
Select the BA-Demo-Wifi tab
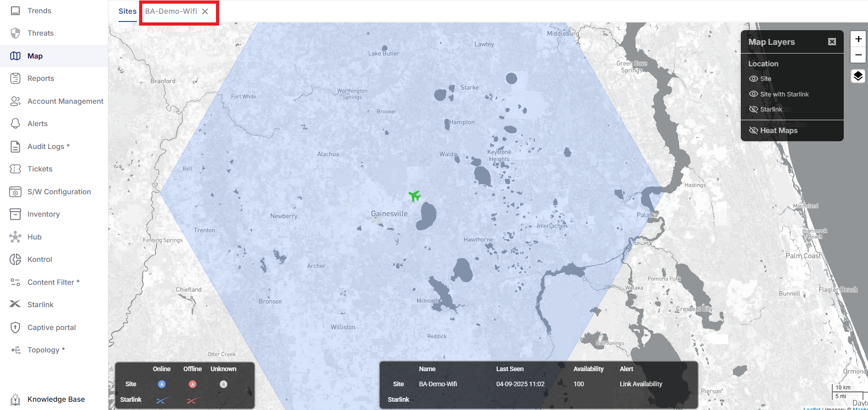171,11
